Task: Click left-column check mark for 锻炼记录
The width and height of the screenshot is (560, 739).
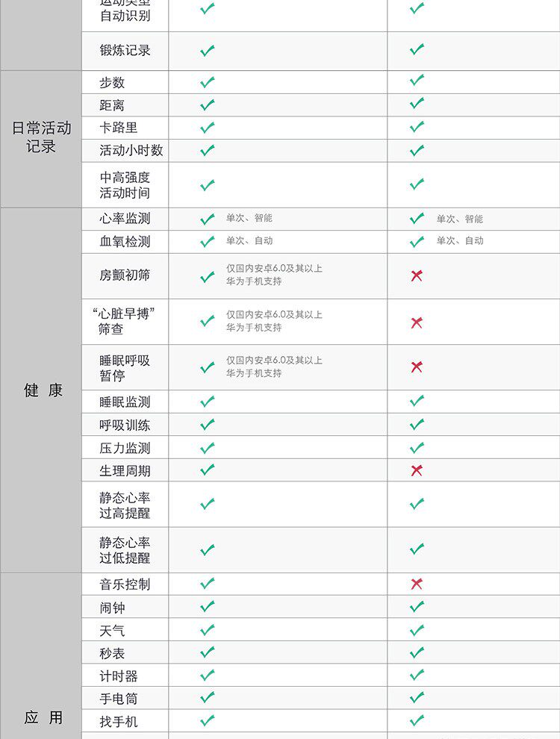Action: click(x=208, y=51)
